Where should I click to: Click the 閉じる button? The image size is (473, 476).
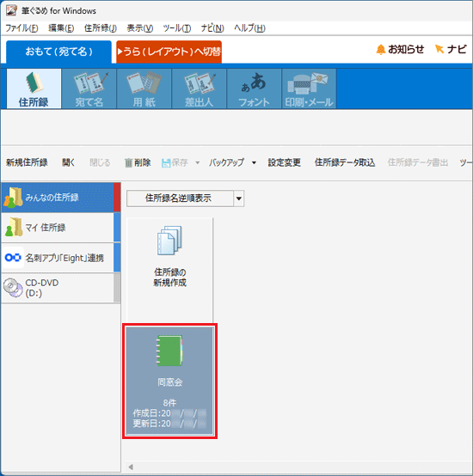(100, 162)
